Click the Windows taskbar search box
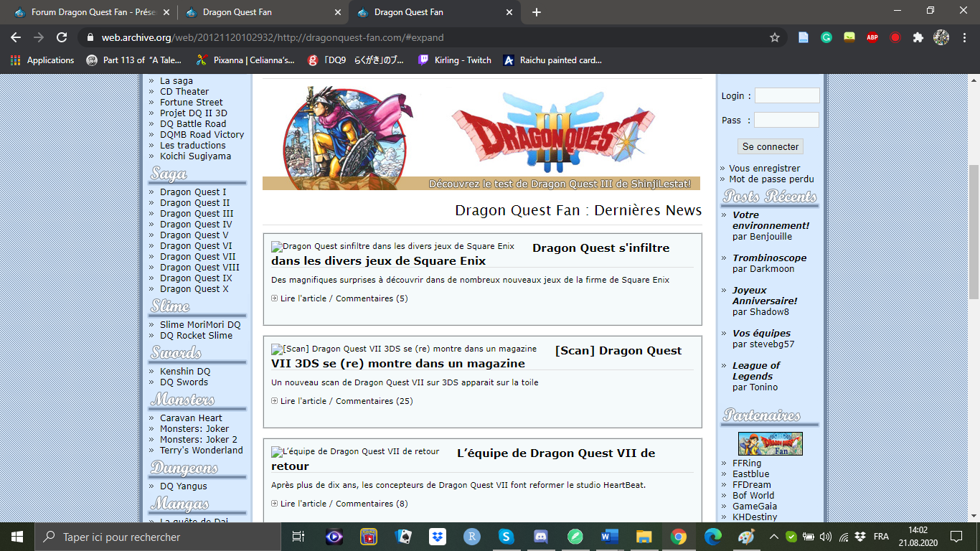 pyautogui.click(x=158, y=537)
